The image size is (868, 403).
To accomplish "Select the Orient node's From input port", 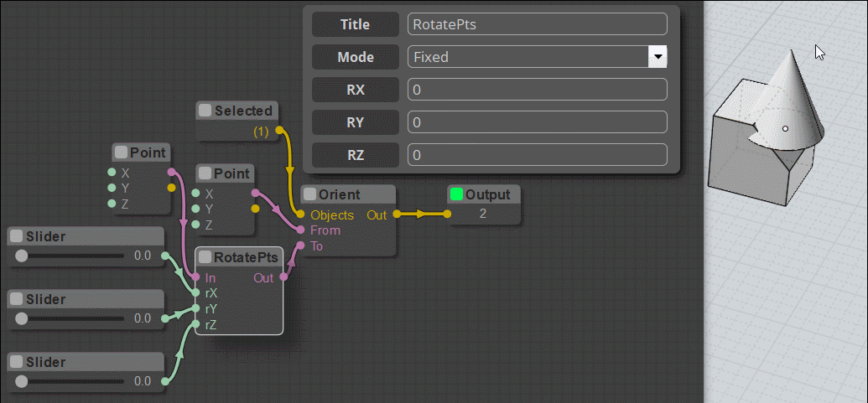I will click(300, 230).
